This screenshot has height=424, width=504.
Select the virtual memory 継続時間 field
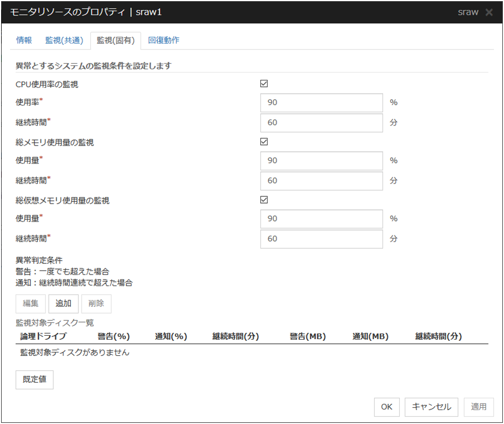pyautogui.click(x=321, y=239)
